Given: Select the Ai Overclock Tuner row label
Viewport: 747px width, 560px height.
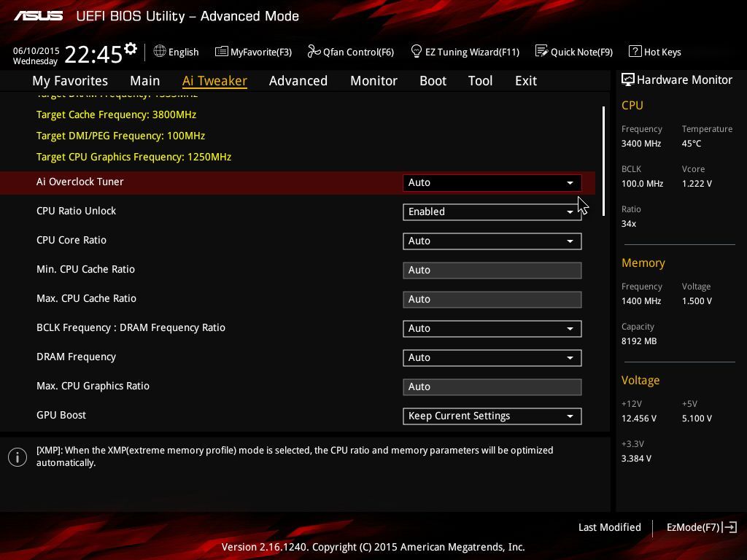Looking at the screenshot, I should 80,182.
